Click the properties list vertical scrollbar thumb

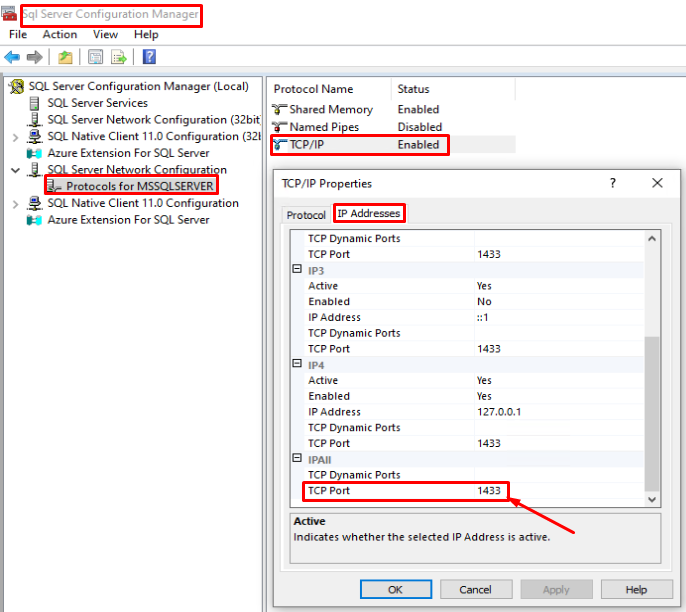[x=652, y=413]
